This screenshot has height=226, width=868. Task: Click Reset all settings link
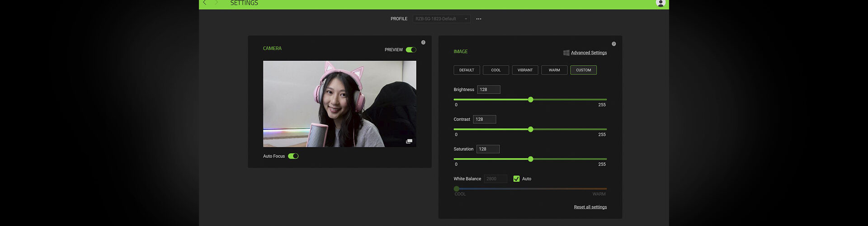tap(590, 207)
